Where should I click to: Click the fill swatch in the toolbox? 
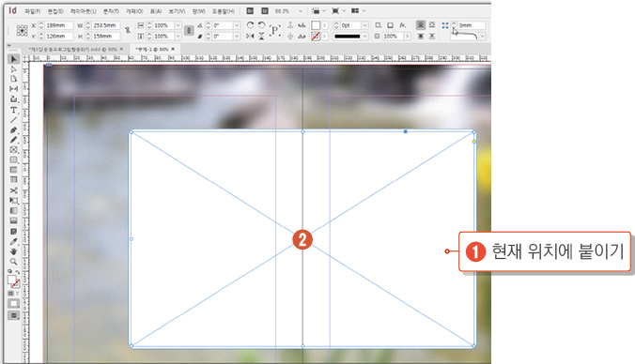[x=12, y=280]
